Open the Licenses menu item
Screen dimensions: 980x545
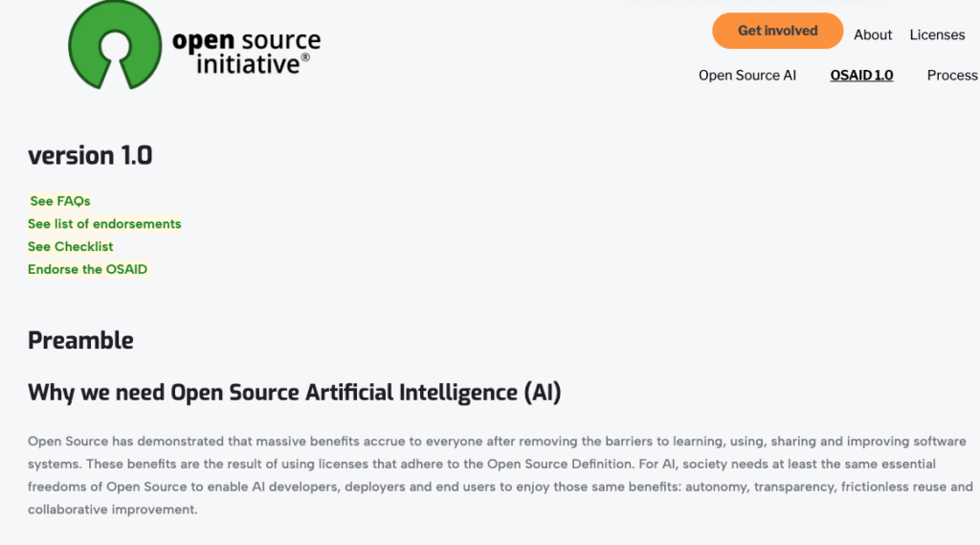click(937, 34)
